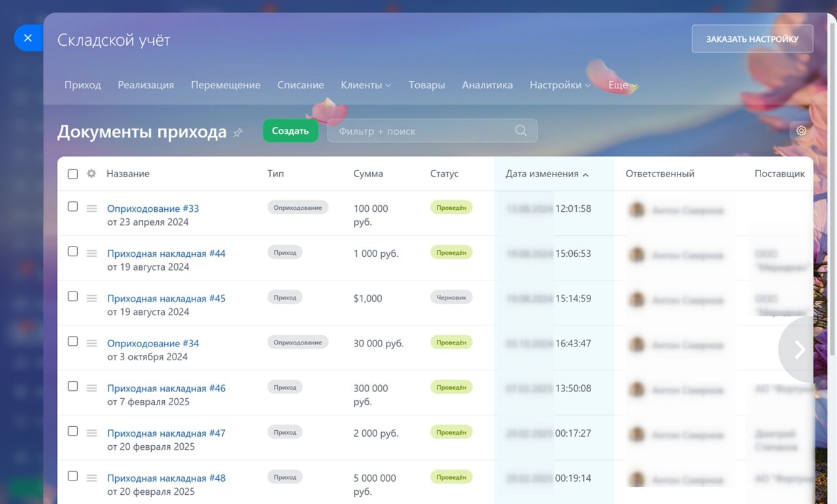The width and height of the screenshot is (837, 504).
Task: Close the slide-over panel with the blue X
Action: [27, 38]
